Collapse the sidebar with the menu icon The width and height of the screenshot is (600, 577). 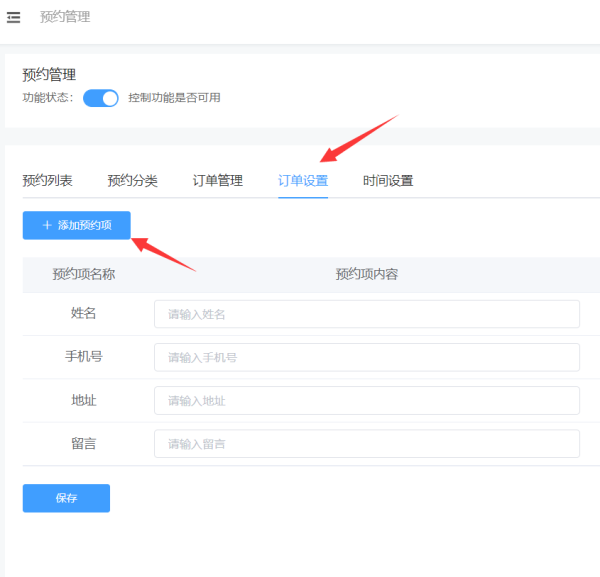(x=13, y=17)
